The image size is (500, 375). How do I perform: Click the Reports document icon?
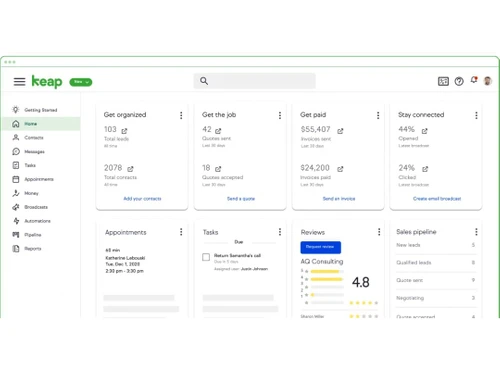16,249
